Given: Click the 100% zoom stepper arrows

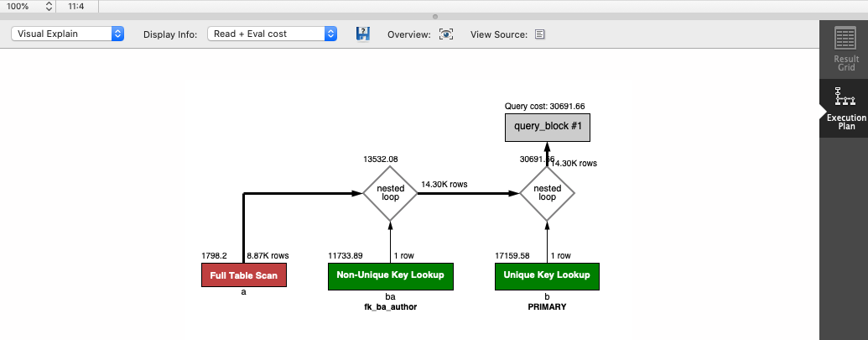Looking at the screenshot, I should (x=49, y=6).
